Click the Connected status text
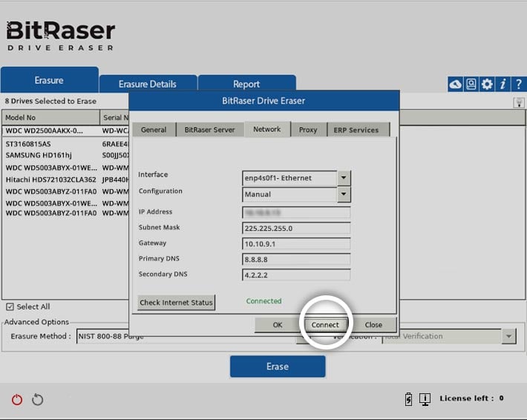527x420 pixels. click(263, 301)
